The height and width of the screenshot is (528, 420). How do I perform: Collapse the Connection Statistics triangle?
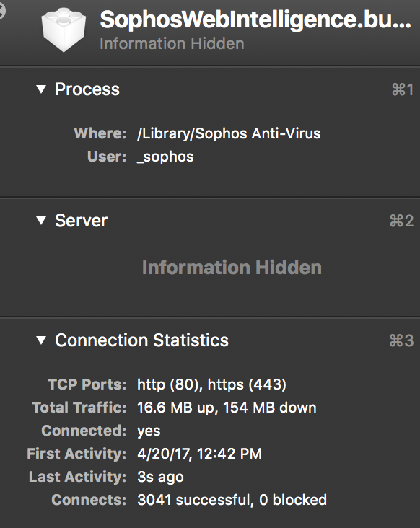(x=41, y=340)
